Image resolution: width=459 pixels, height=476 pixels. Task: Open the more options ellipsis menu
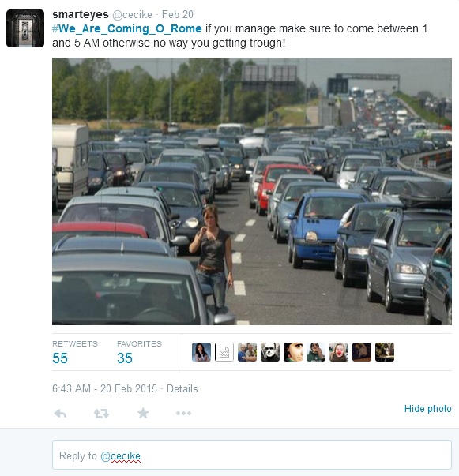[183, 413]
